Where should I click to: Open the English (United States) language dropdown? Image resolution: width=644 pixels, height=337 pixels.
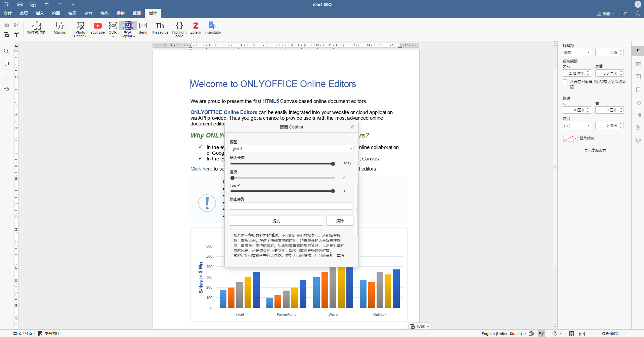tap(503, 334)
